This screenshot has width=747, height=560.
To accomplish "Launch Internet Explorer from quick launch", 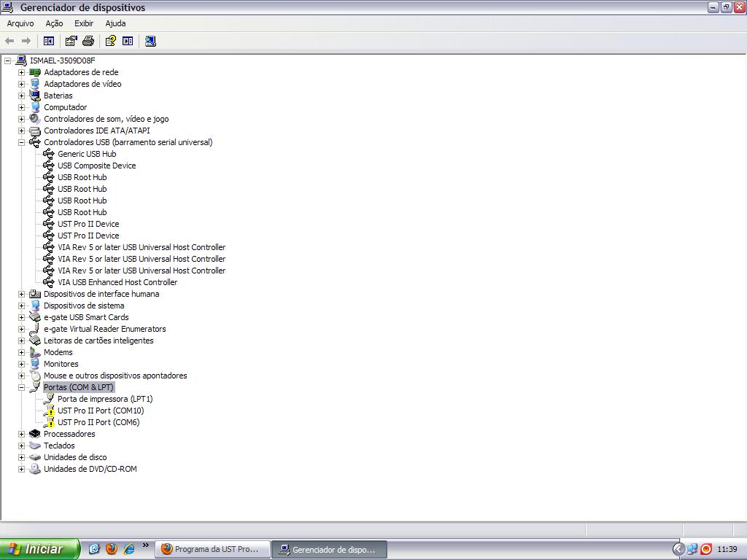I will tap(128, 549).
